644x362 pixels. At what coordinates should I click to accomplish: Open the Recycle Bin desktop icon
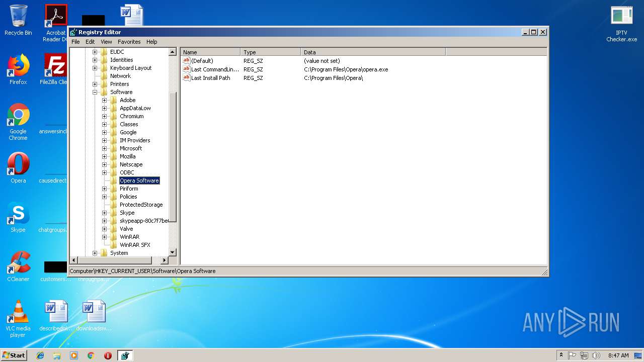(x=18, y=20)
